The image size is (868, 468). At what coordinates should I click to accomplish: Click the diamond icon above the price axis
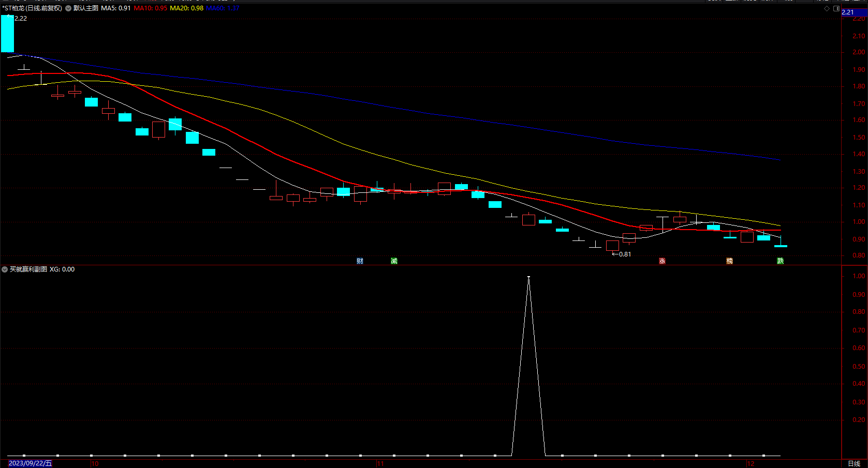[827, 8]
